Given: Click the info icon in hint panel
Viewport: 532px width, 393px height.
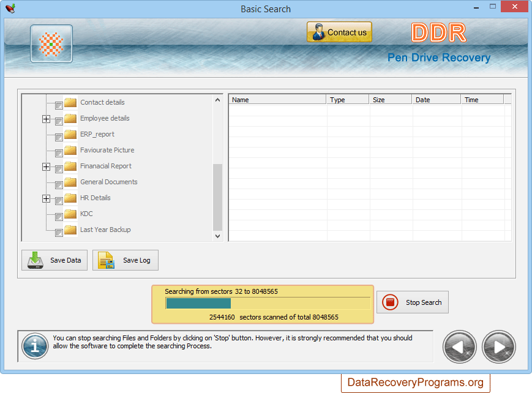Looking at the screenshot, I should pyautogui.click(x=35, y=346).
